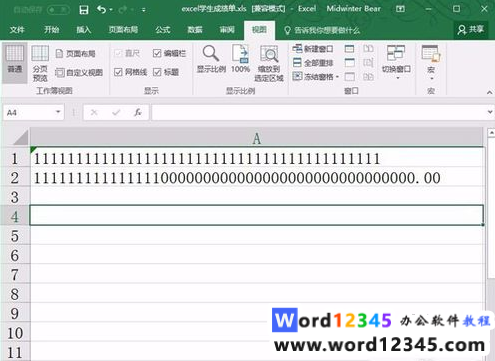The width and height of the screenshot is (495, 361).
Task: Click selected cell A4
Action: pyautogui.click(x=256, y=216)
